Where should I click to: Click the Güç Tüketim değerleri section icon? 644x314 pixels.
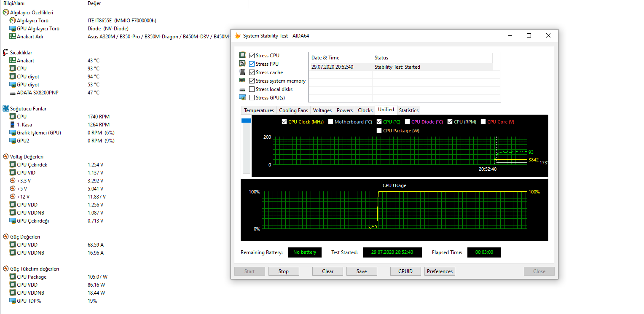[x=6, y=269]
